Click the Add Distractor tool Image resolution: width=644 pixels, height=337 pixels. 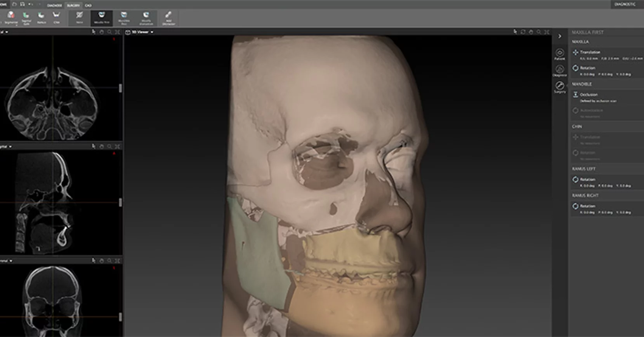click(168, 18)
